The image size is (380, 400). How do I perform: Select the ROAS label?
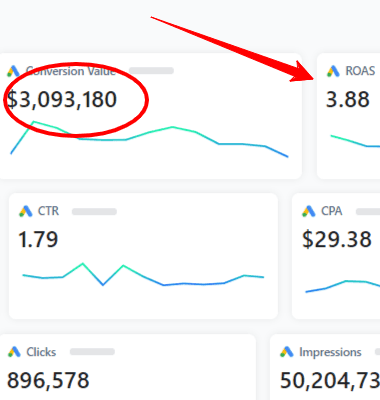pyautogui.click(x=360, y=71)
